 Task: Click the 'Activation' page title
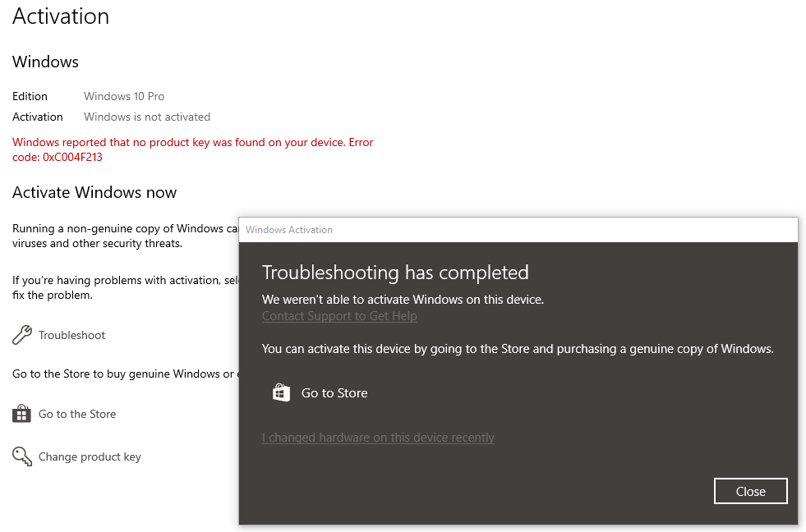[61, 16]
